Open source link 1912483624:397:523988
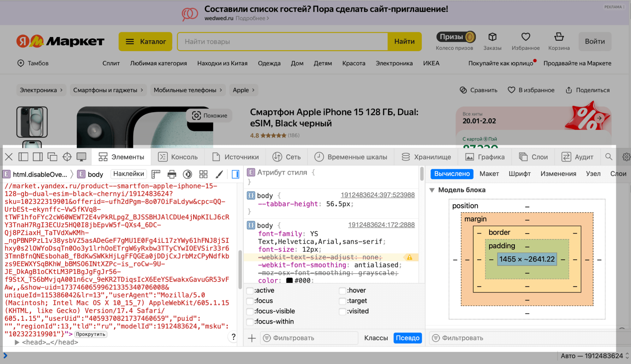The image size is (631, 364). pyautogui.click(x=378, y=195)
